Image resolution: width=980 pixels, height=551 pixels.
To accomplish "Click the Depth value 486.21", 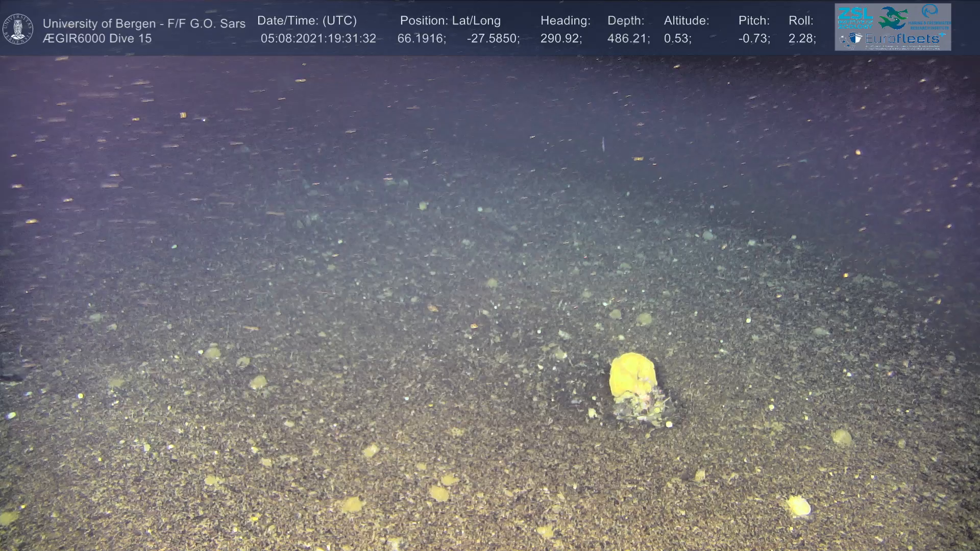I will [628, 39].
